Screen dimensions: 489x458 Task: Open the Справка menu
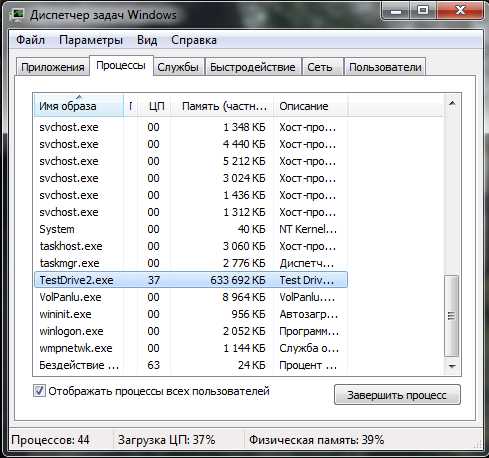click(x=194, y=40)
